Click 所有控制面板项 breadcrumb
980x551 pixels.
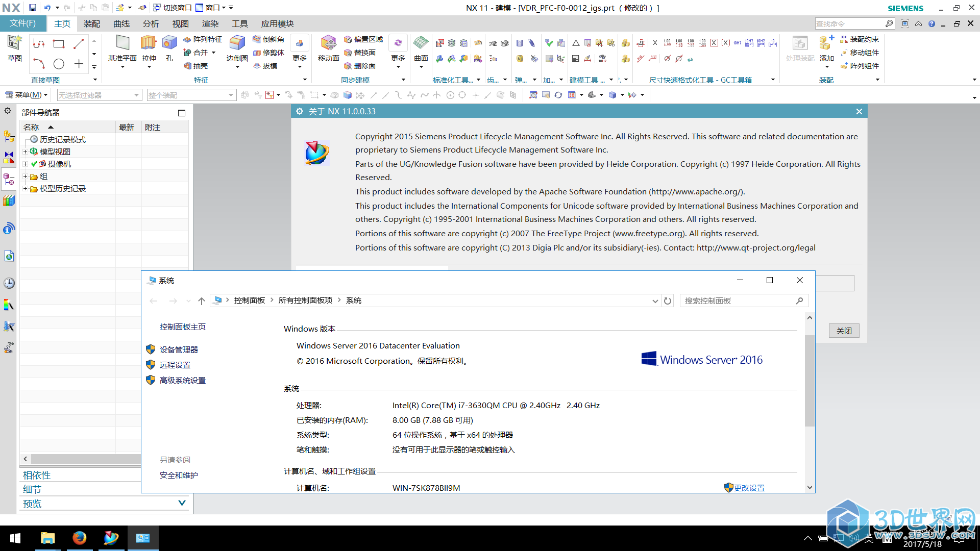[305, 300]
